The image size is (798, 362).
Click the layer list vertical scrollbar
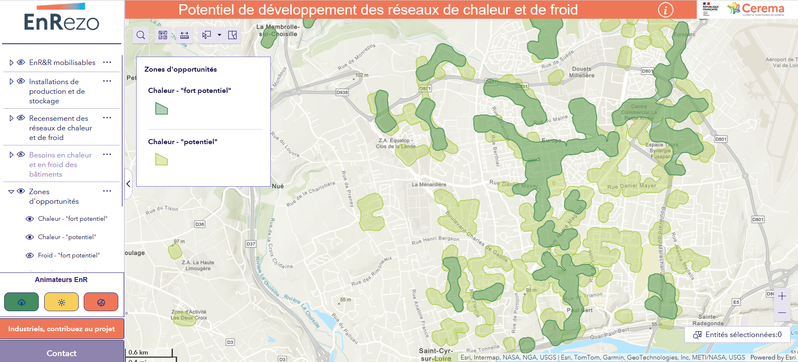[x=122, y=130]
